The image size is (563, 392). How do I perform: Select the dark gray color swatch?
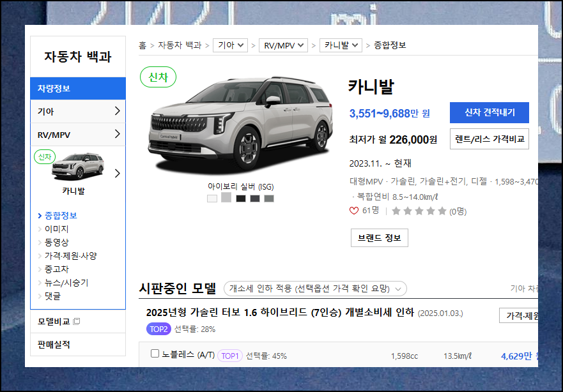(x=255, y=199)
